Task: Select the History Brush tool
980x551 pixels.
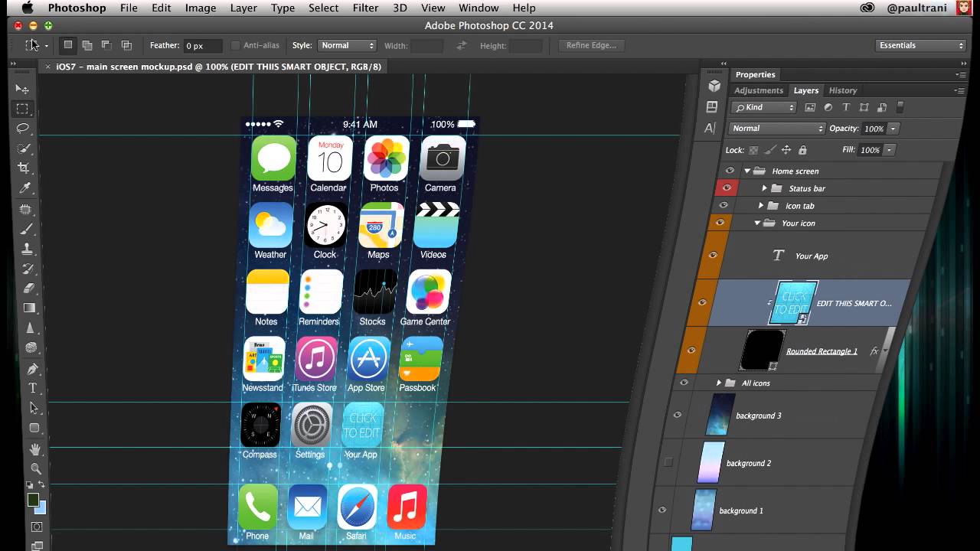Action: [x=28, y=269]
